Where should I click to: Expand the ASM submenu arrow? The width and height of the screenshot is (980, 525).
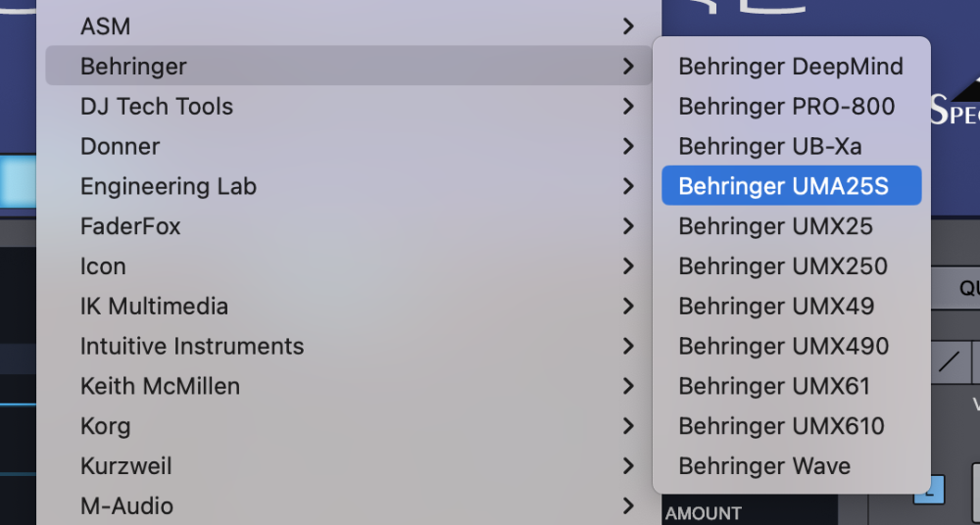629,26
